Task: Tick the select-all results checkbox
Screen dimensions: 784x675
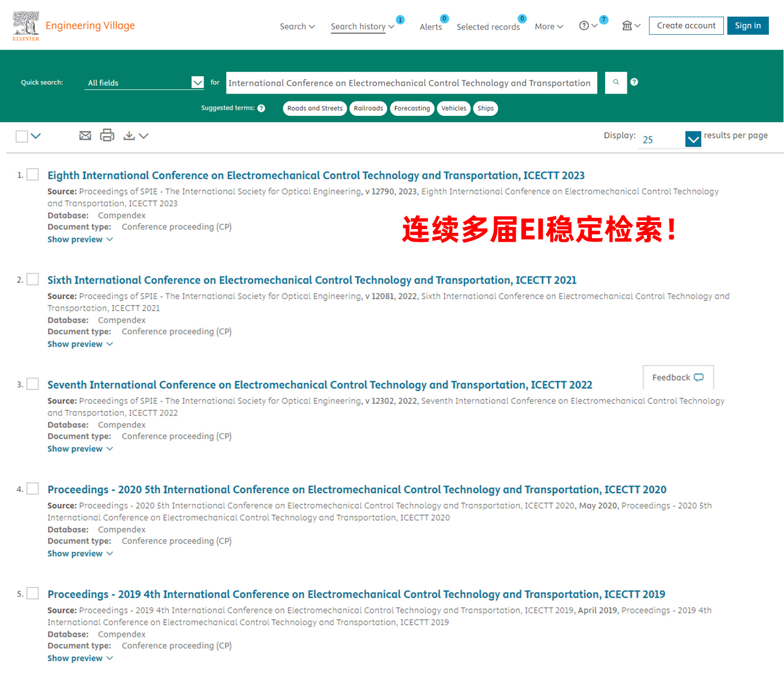Action: [22, 137]
